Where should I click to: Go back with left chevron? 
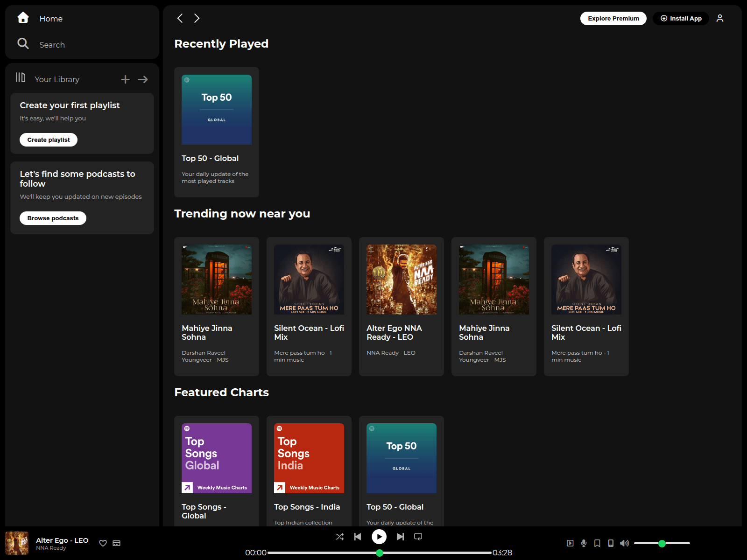pyautogui.click(x=180, y=18)
